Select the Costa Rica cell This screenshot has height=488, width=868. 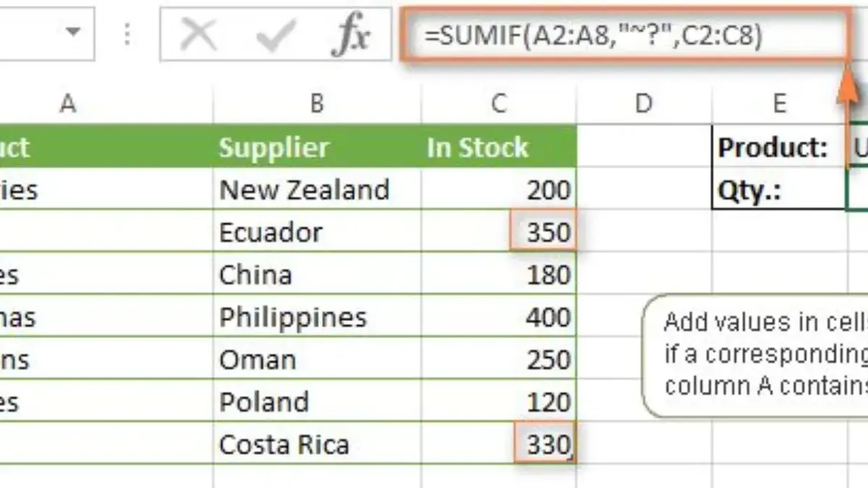[x=317, y=443]
